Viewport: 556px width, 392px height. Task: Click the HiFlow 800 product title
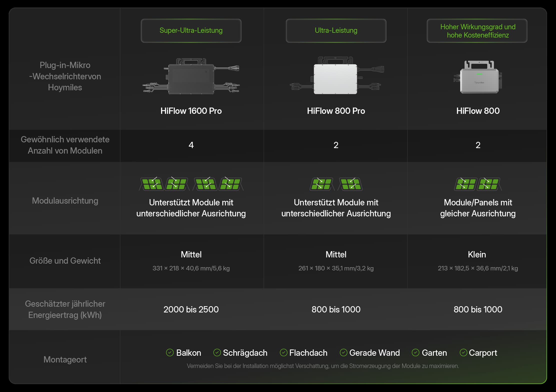tap(478, 111)
